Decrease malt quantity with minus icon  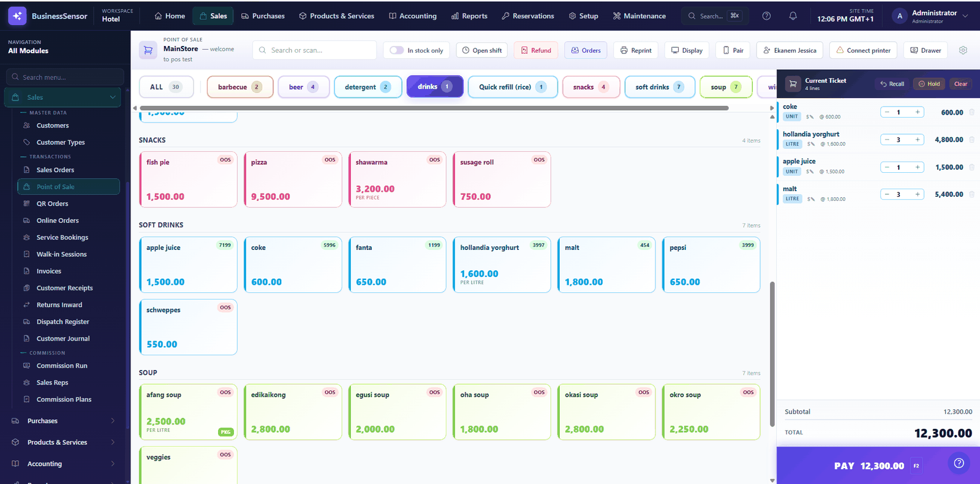[x=887, y=194]
